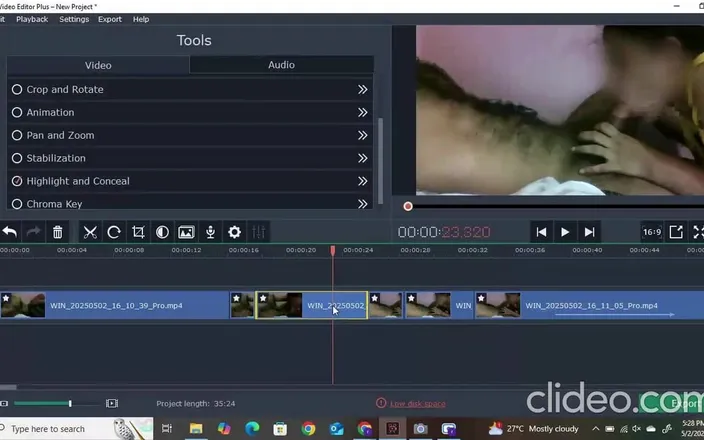Open the 27°C Mostly cloudy weather widget

[x=534, y=429]
